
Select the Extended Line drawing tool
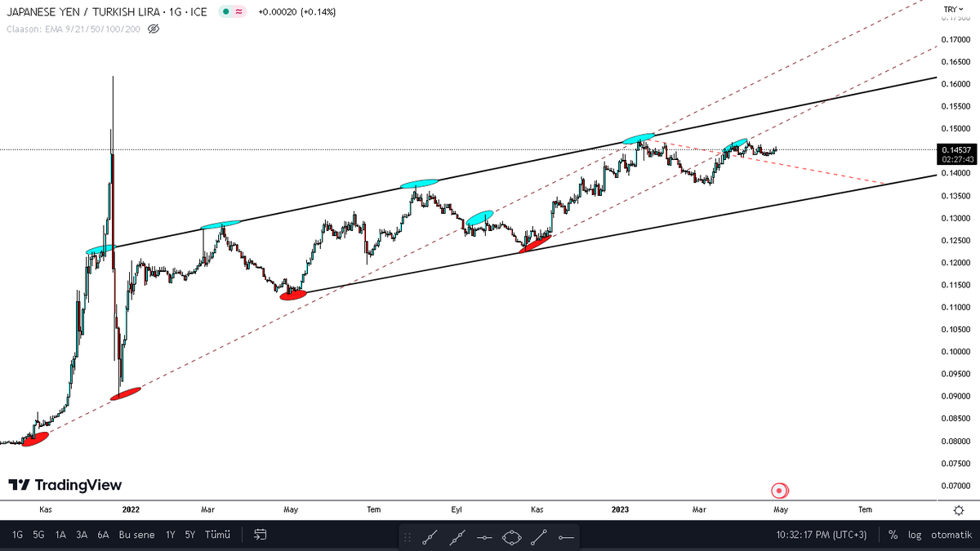pyautogui.click(x=457, y=536)
